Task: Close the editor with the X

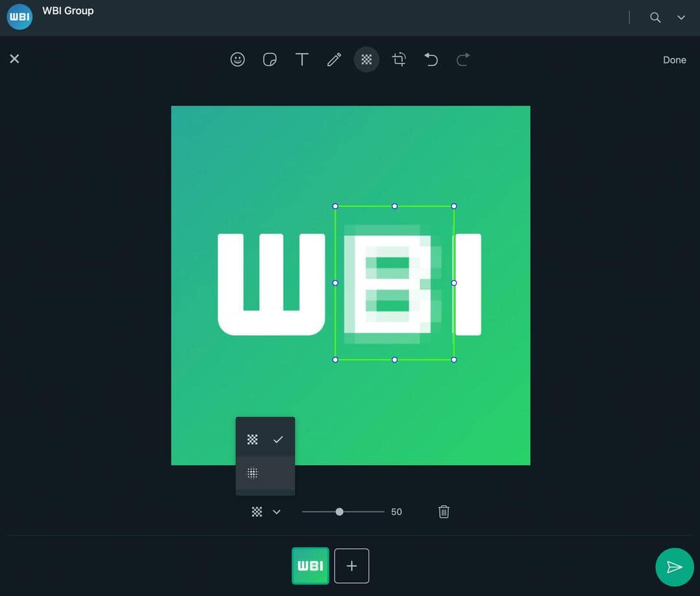Action: pyautogui.click(x=14, y=58)
